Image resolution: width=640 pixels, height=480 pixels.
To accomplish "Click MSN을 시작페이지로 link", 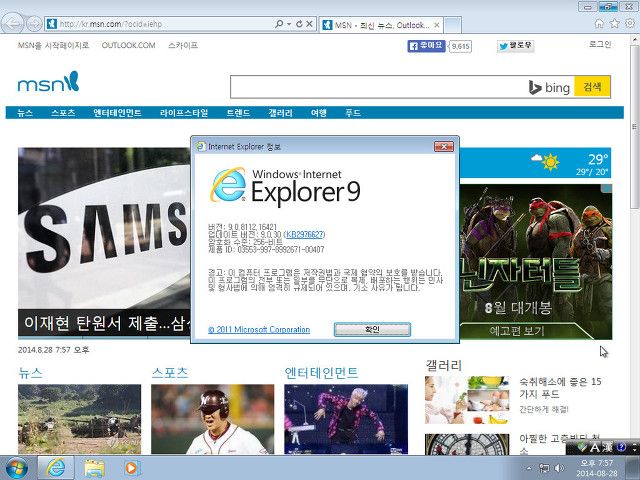I will click(53, 45).
